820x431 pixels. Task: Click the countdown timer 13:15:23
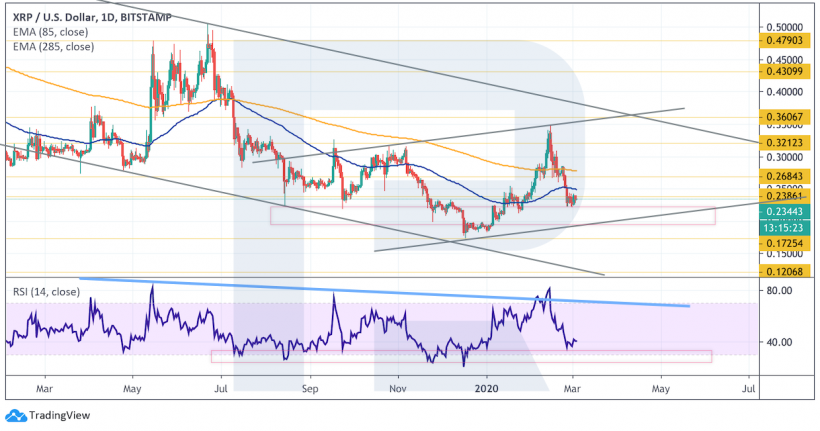coord(784,228)
